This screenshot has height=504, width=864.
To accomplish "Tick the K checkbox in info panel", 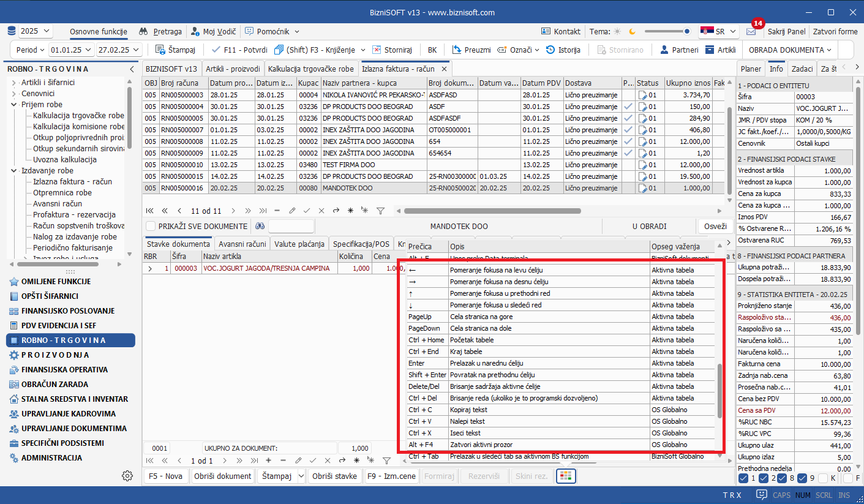I will pos(824,478).
